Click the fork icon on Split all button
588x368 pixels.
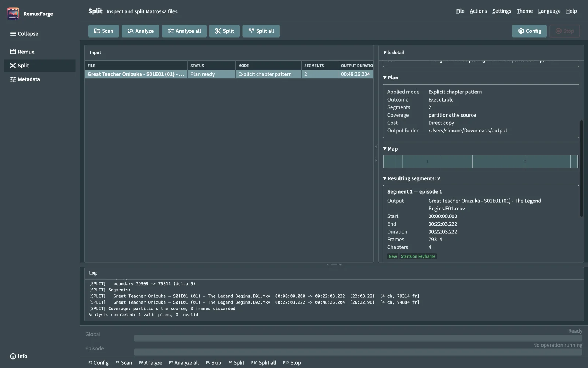coord(251,31)
